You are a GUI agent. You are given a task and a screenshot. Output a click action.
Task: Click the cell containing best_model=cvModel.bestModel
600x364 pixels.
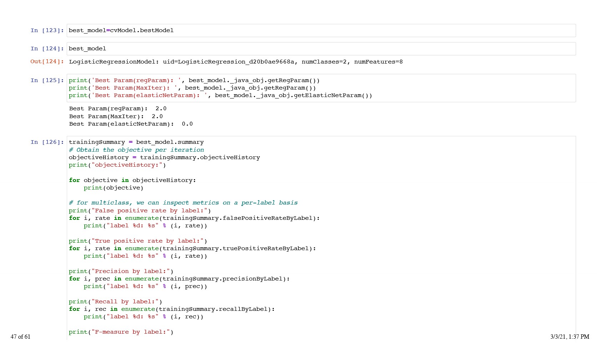(121, 30)
